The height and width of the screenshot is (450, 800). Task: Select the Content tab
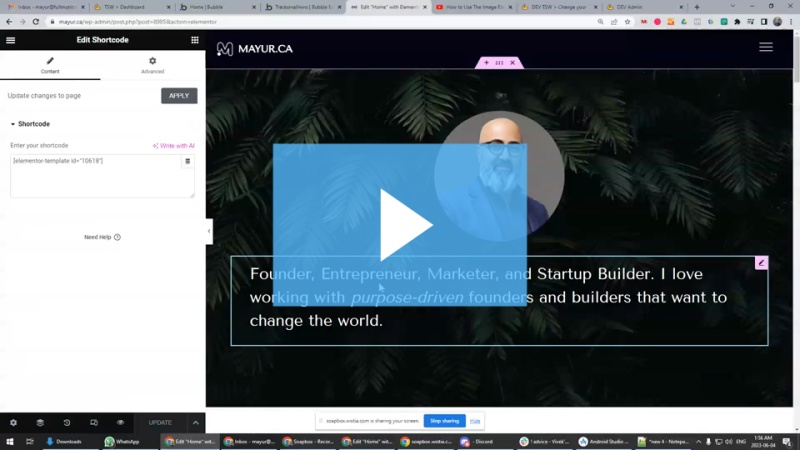point(50,65)
